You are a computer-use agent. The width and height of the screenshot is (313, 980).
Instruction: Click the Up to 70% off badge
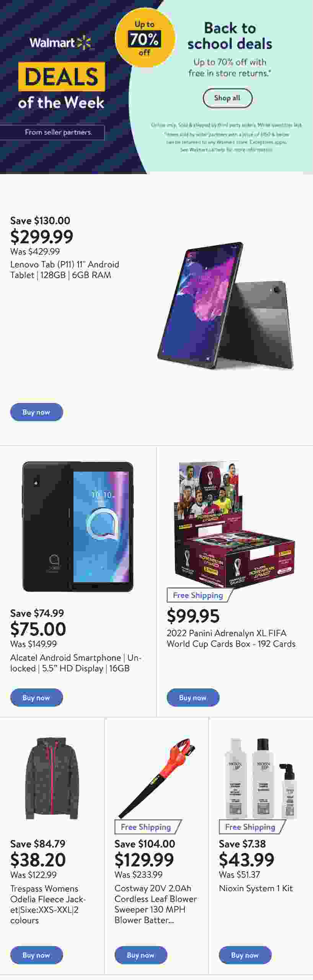point(145,38)
